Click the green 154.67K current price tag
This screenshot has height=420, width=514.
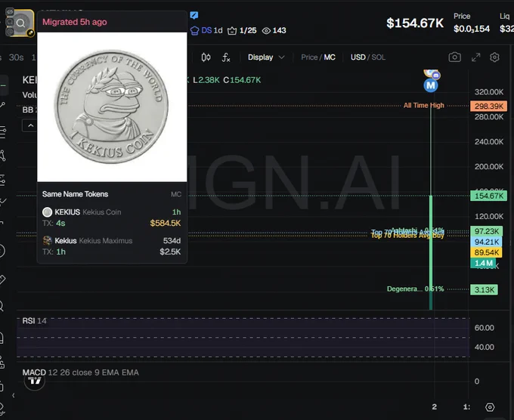488,196
